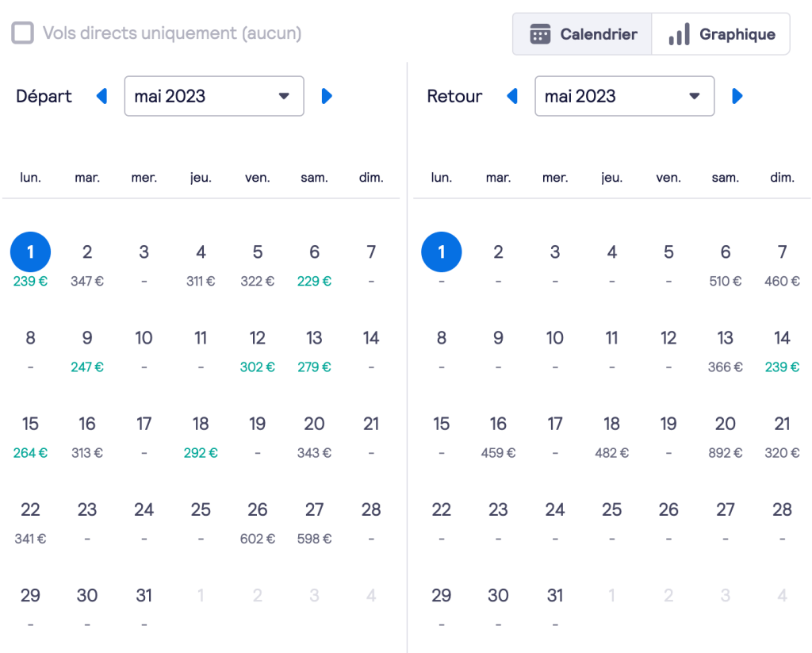The image size is (812, 653).
Task: Click selected departure day 1 circle
Action: click(x=30, y=252)
